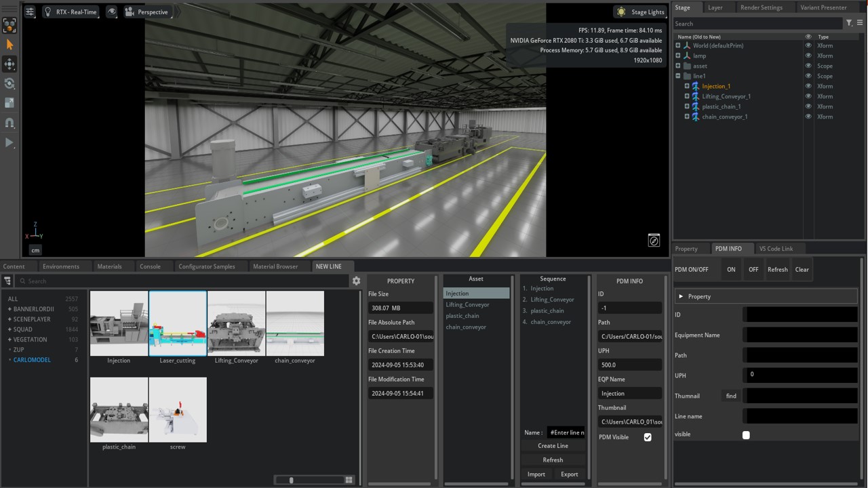Open content browser gear settings
The image size is (868, 488).
coord(356,281)
